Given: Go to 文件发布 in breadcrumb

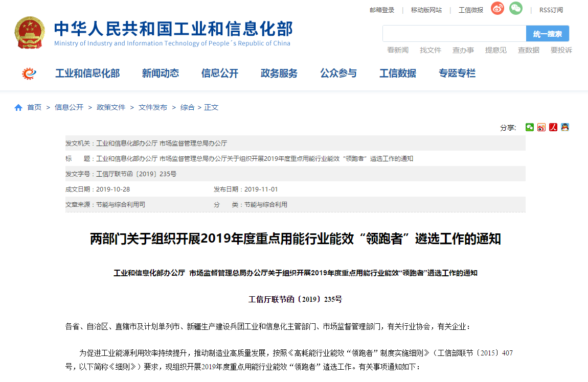Looking at the screenshot, I should [x=153, y=107].
